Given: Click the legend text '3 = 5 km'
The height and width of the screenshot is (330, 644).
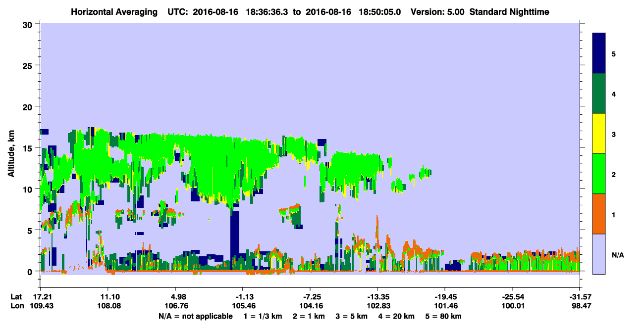Looking at the screenshot, I should point(352,316).
